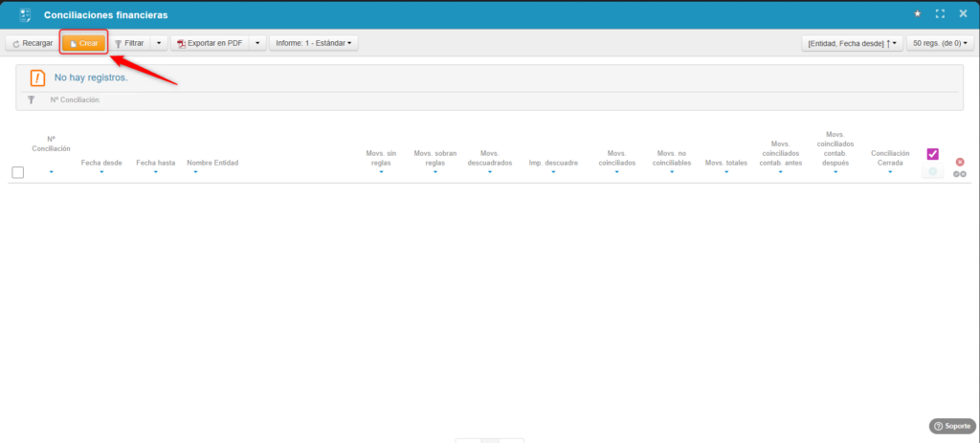
Task: Sort by the Nombre Entidad column header
Action: tap(212, 163)
